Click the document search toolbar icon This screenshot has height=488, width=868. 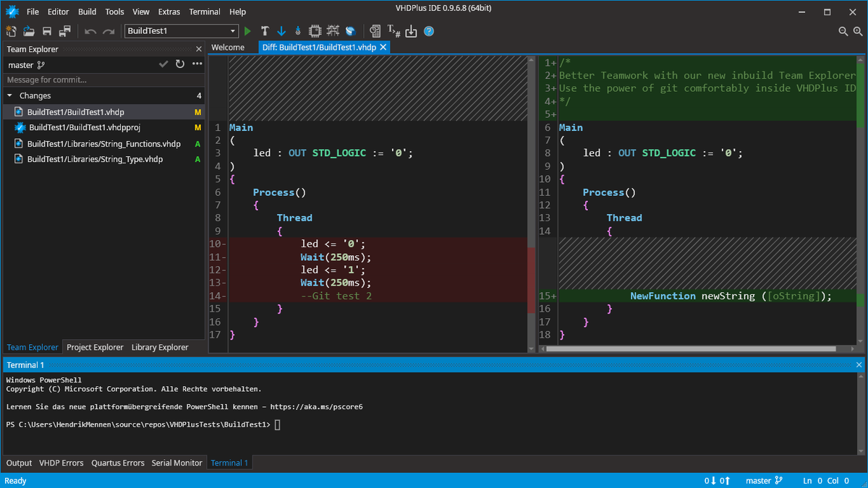[x=375, y=31]
